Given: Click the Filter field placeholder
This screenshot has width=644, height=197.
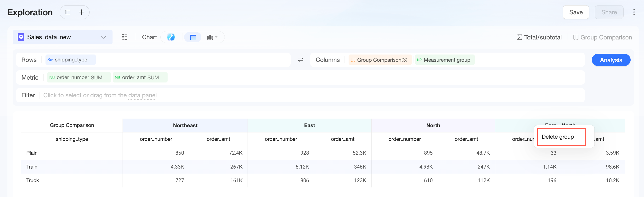Looking at the screenshot, I should pos(100,95).
